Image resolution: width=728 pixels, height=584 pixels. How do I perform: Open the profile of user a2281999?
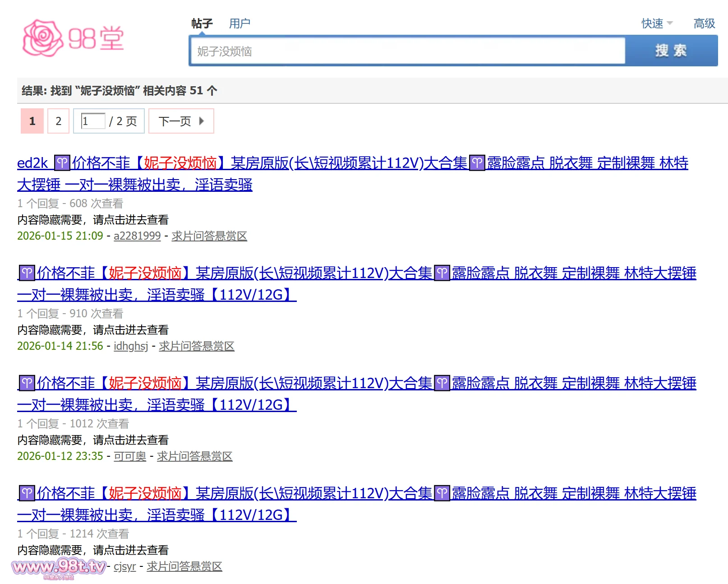click(x=137, y=236)
